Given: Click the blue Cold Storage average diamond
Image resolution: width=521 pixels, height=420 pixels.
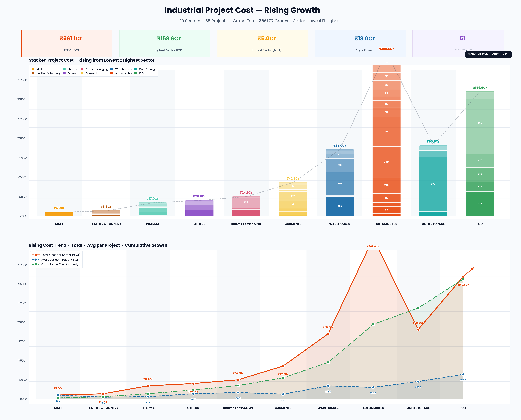Looking at the screenshot, I should coord(418,382).
